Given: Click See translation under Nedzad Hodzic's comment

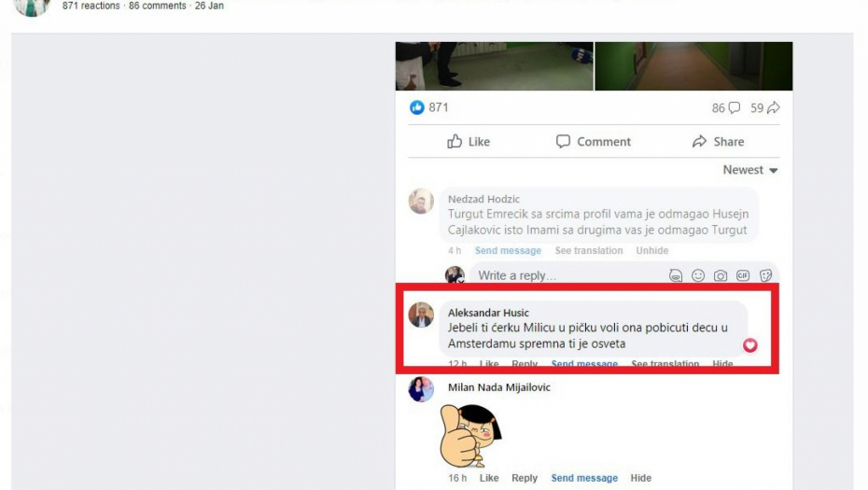Looking at the screenshot, I should [588, 250].
